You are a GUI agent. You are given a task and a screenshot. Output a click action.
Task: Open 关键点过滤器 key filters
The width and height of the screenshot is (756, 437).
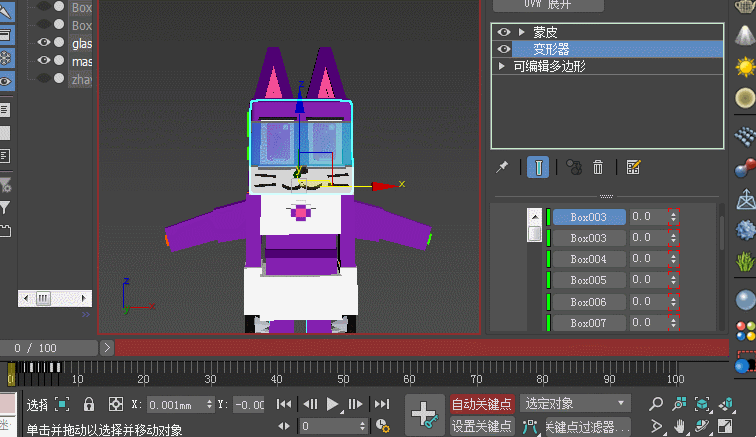pos(587,427)
